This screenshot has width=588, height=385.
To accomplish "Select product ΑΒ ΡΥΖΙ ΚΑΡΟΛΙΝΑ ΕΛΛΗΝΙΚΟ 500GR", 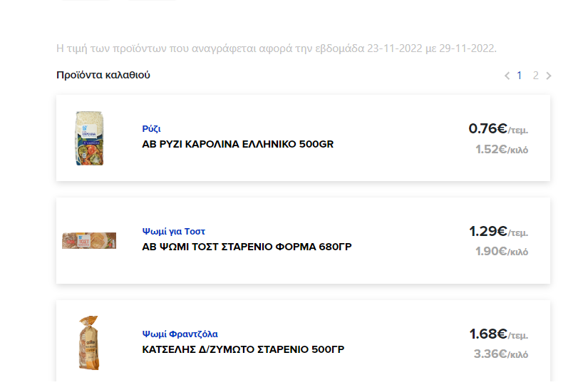I will coord(238,145).
